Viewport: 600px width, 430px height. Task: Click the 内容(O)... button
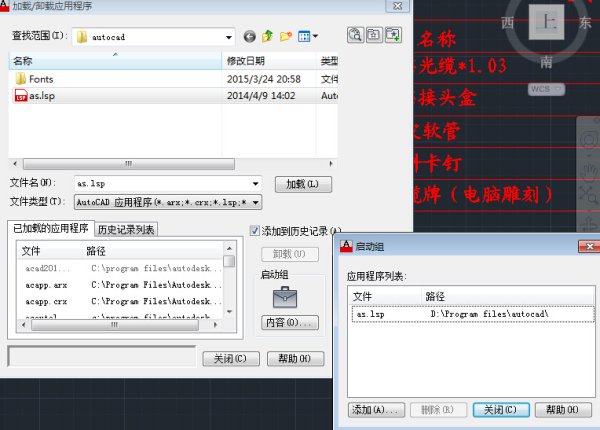[289, 322]
